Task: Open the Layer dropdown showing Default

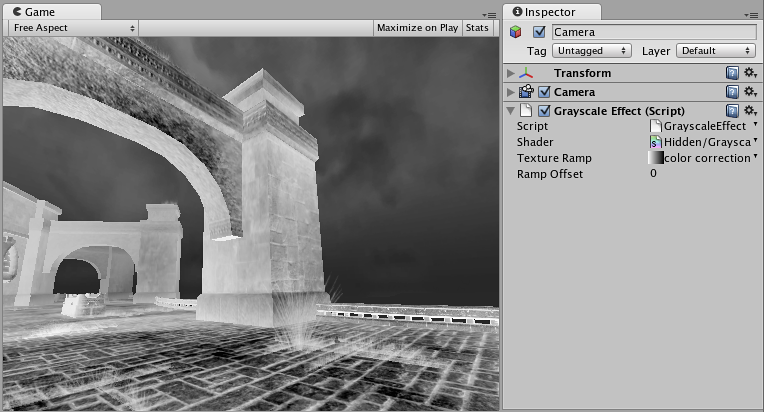Action: click(x=716, y=51)
